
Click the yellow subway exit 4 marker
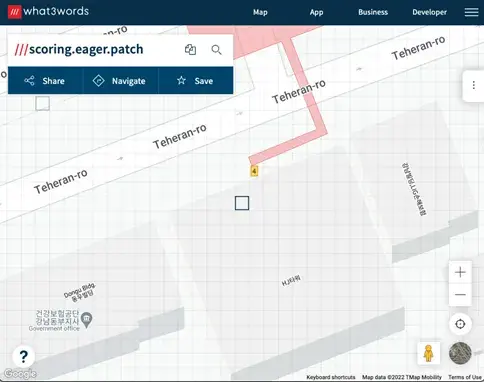point(254,171)
